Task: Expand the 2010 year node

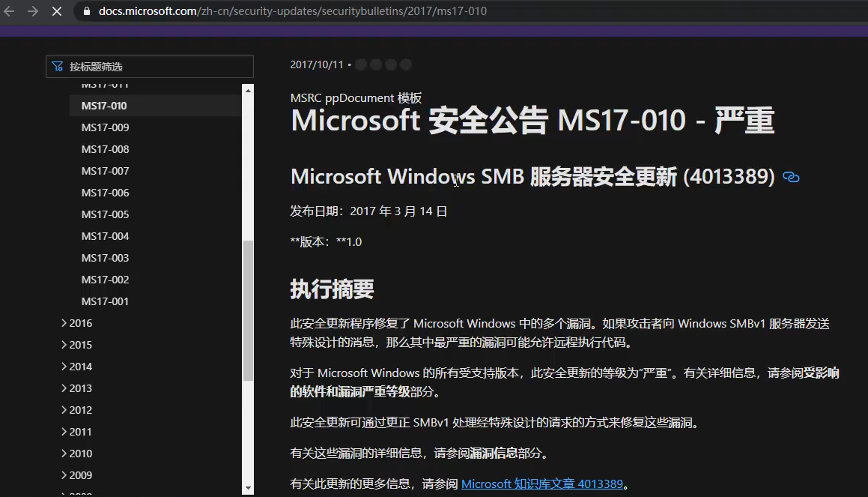Action: click(x=76, y=454)
